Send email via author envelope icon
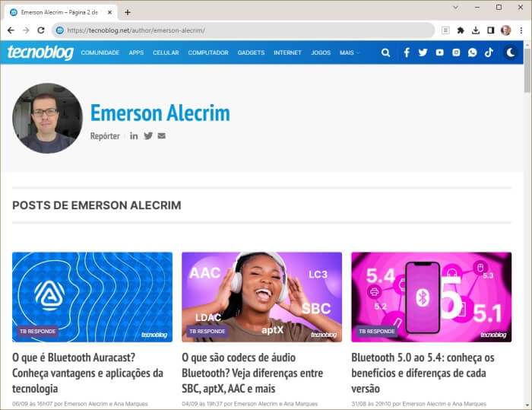 [x=161, y=136]
